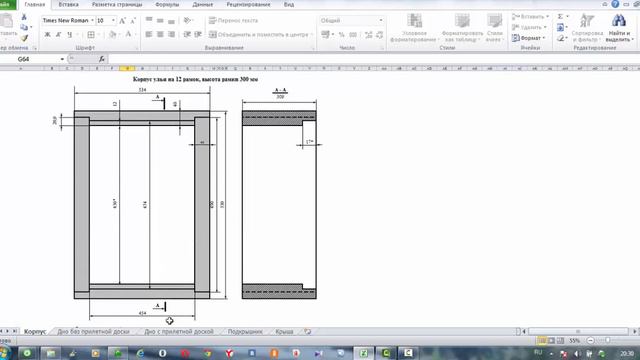
Task: Click the text orientation icon
Action: [x=187, y=20]
